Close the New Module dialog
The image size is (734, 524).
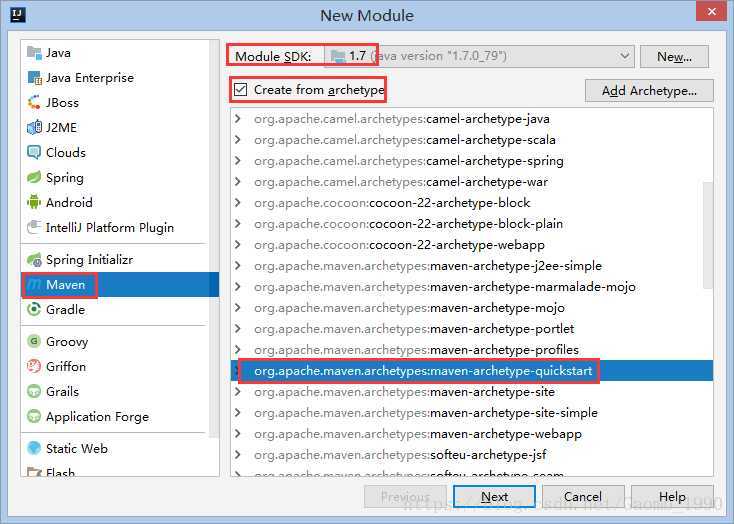pos(712,11)
